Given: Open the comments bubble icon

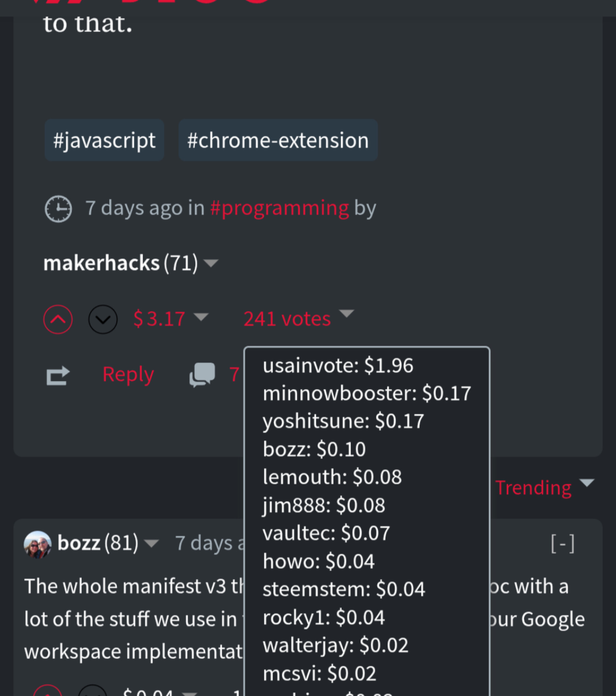Looking at the screenshot, I should coord(202,375).
